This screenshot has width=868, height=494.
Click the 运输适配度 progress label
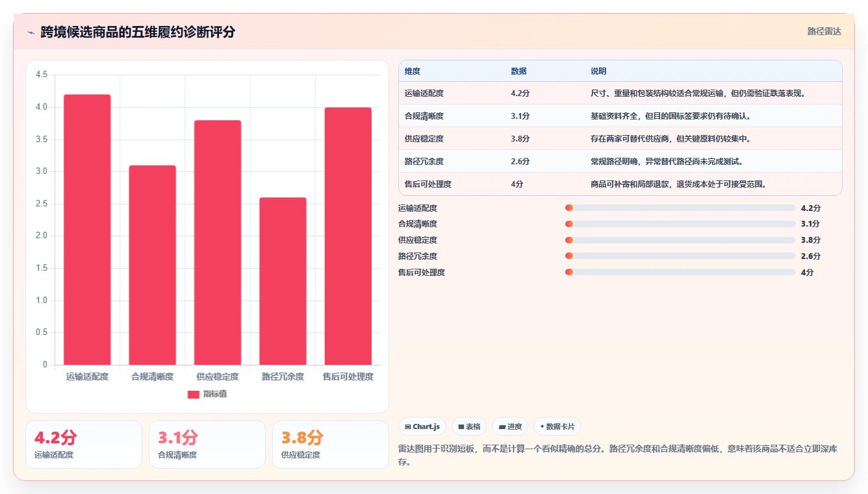(418, 208)
